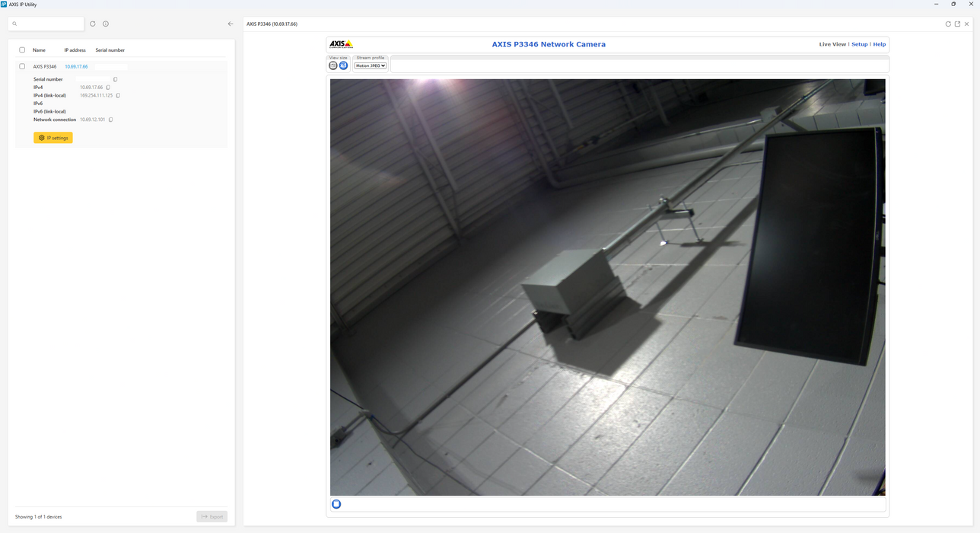Reload the camera web page view

(x=948, y=24)
